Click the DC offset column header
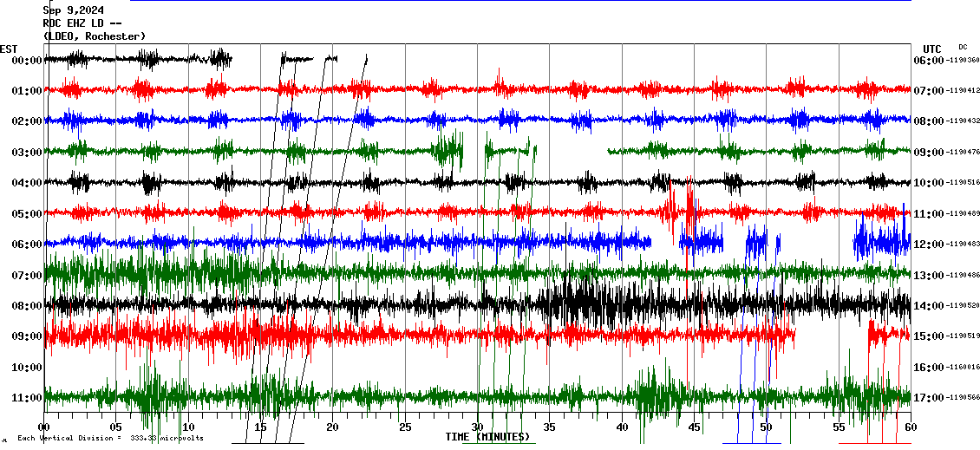980x450 pixels. click(963, 47)
